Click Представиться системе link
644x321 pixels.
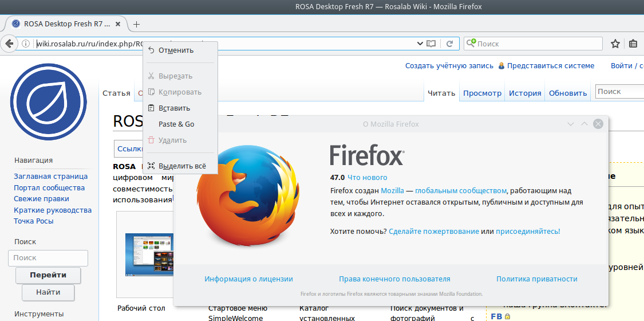[x=550, y=66]
